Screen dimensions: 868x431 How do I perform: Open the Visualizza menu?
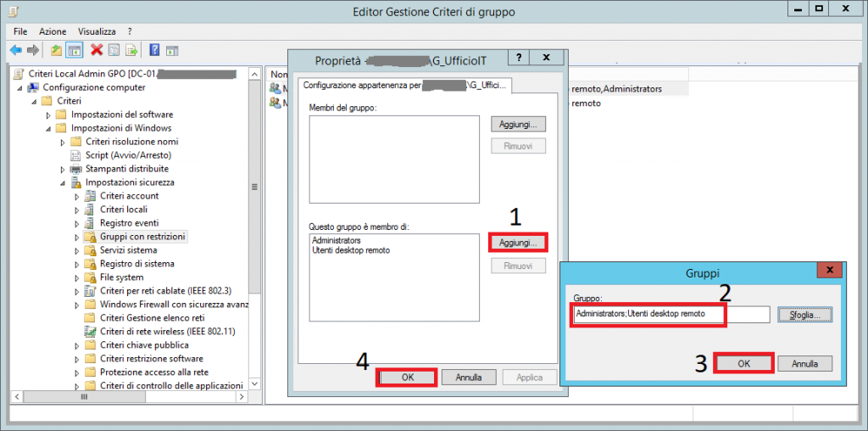pos(97,31)
